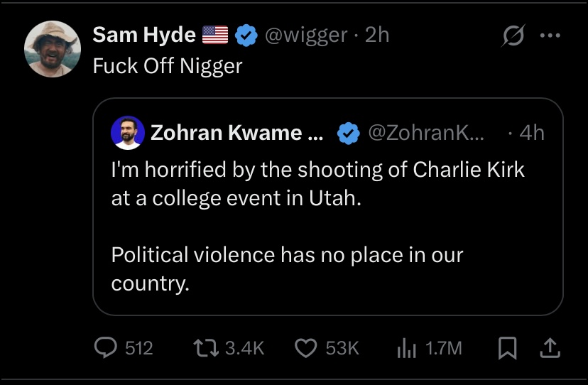
Task: Click the quoted post's small profile avatar
Action: coord(128,133)
